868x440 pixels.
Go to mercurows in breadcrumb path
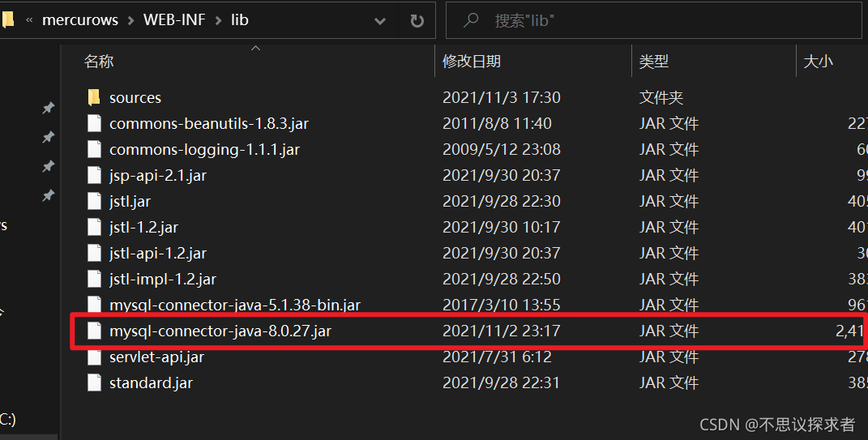tap(80, 20)
